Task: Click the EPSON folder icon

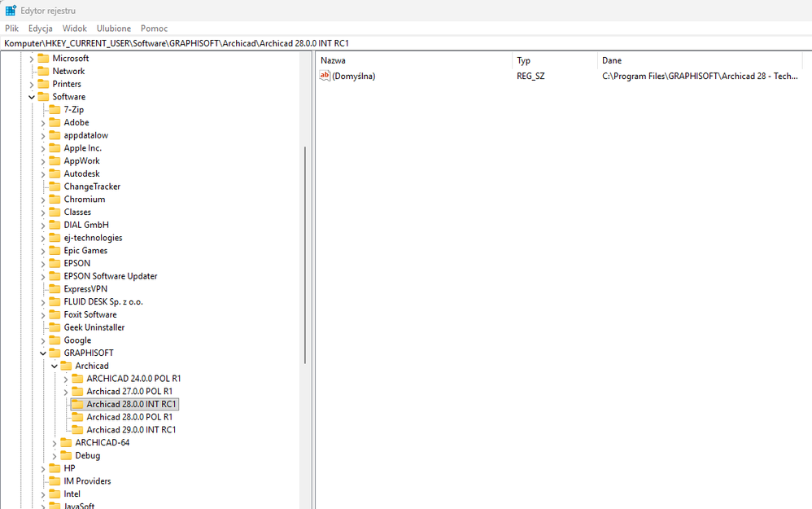Action: click(x=55, y=263)
